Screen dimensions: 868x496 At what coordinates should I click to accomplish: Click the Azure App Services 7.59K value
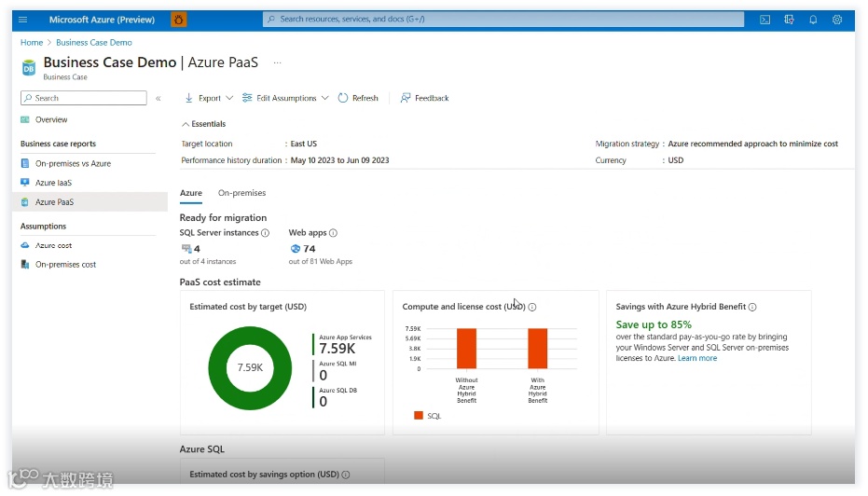click(338, 349)
